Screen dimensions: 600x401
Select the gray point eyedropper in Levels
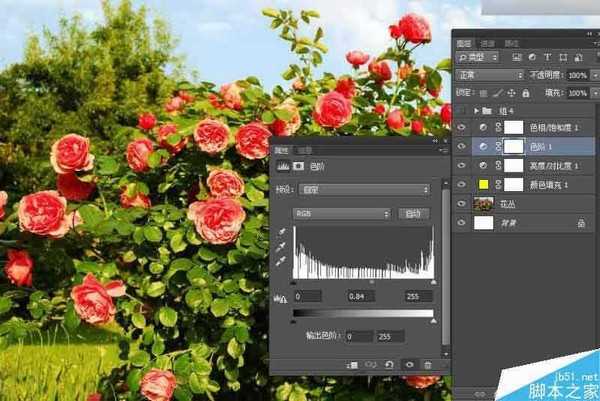[x=282, y=247]
